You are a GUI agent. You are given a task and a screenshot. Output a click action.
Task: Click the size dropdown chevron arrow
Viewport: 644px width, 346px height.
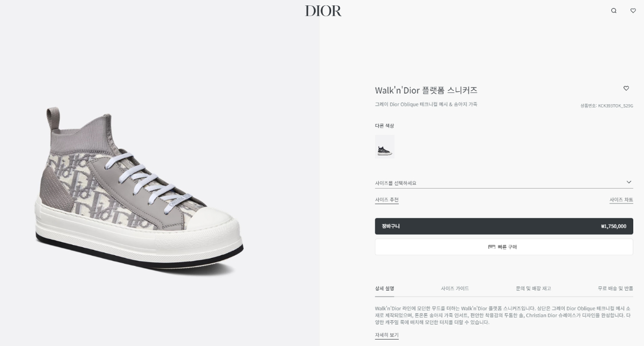[x=629, y=182]
